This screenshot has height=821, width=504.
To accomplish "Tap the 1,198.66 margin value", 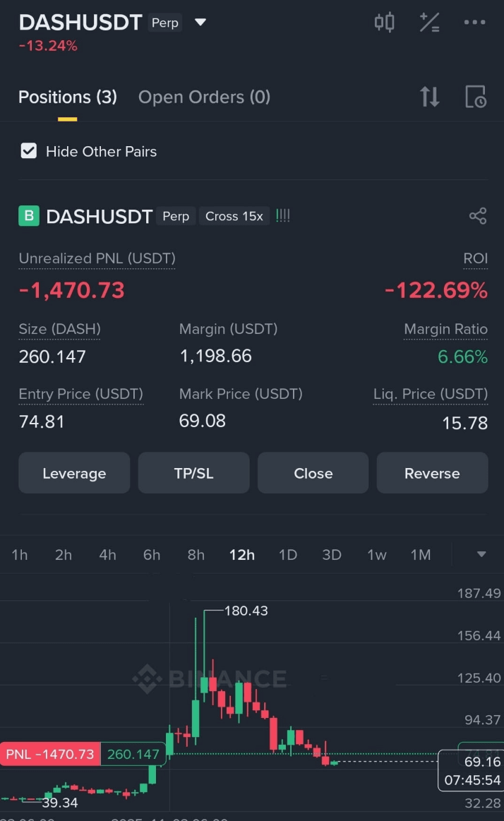I will click(x=215, y=356).
